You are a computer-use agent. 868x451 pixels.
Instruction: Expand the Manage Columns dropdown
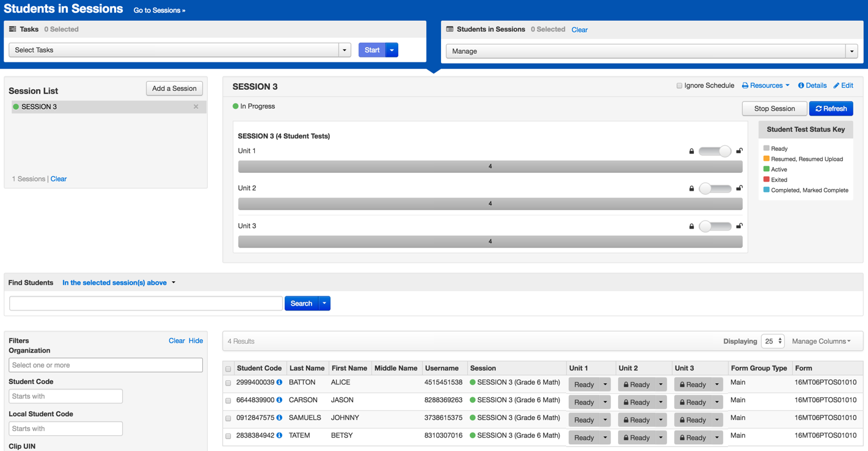click(821, 341)
